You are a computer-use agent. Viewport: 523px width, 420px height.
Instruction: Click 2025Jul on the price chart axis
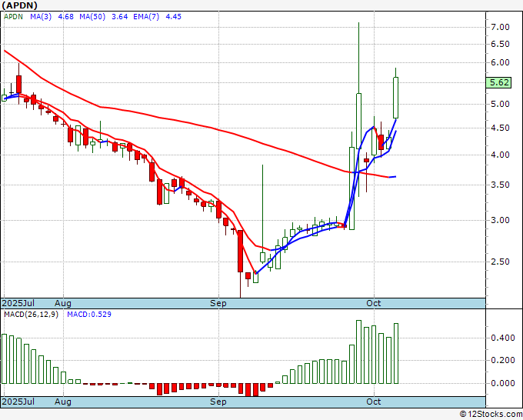click(18, 303)
